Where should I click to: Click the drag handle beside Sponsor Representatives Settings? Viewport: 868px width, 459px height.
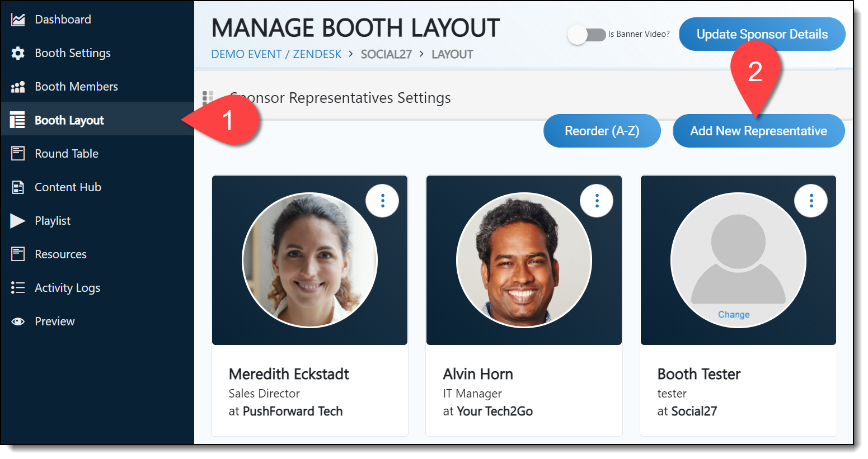(x=208, y=98)
